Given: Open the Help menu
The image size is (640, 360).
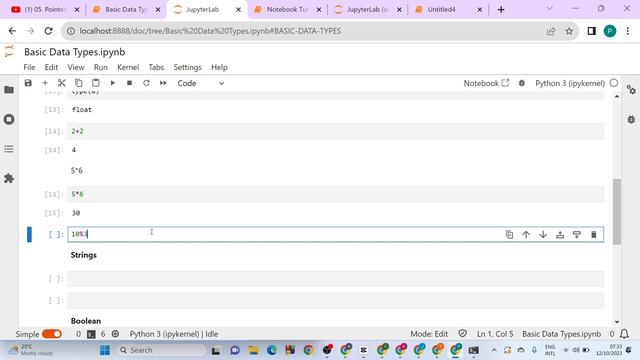Looking at the screenshot, I should 219,67.
